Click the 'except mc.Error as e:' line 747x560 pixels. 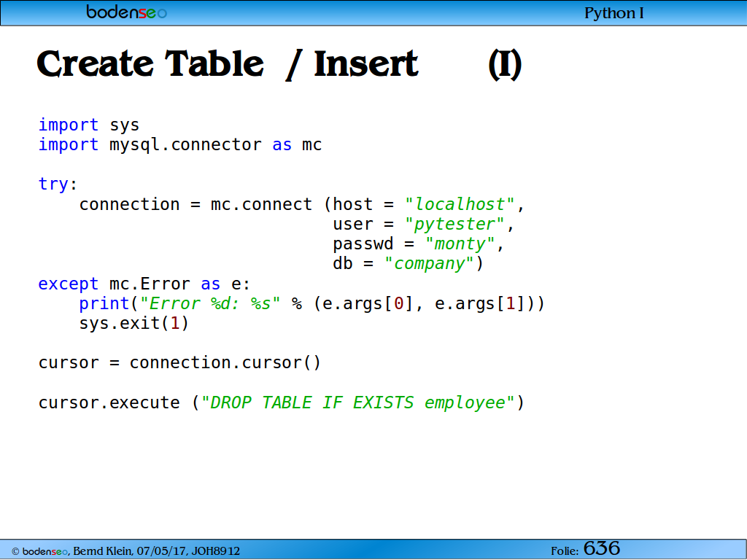(144, 284)
